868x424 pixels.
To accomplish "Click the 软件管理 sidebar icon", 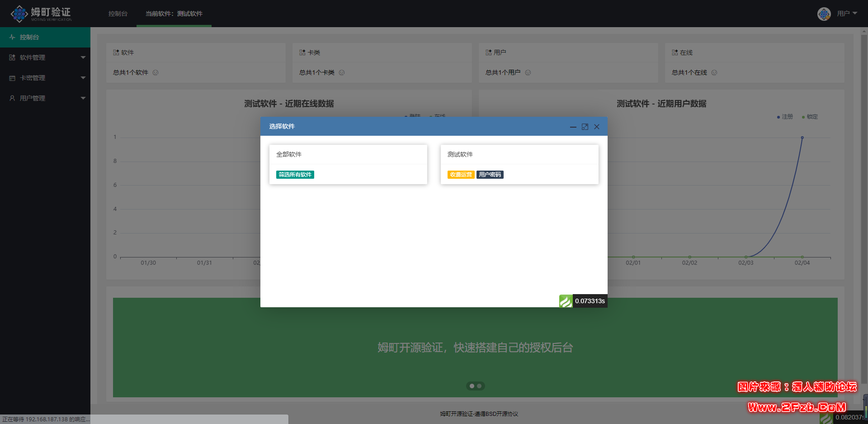I will [11, 57].
